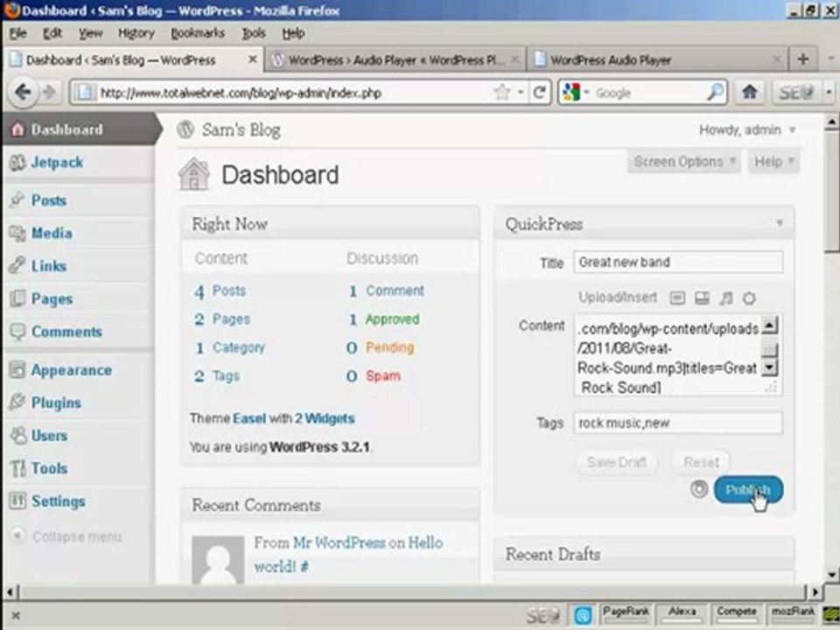Open the Bookmarks menu
The width and height of the screenshot is (840, 630).
198,33
